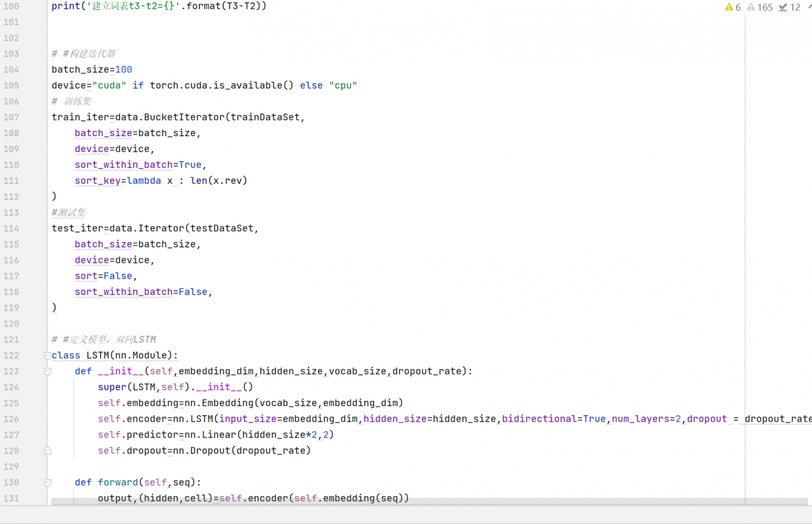Click the '# 训练集' comment
Viewport: 812px width, 524px height.
coord(71,101)
